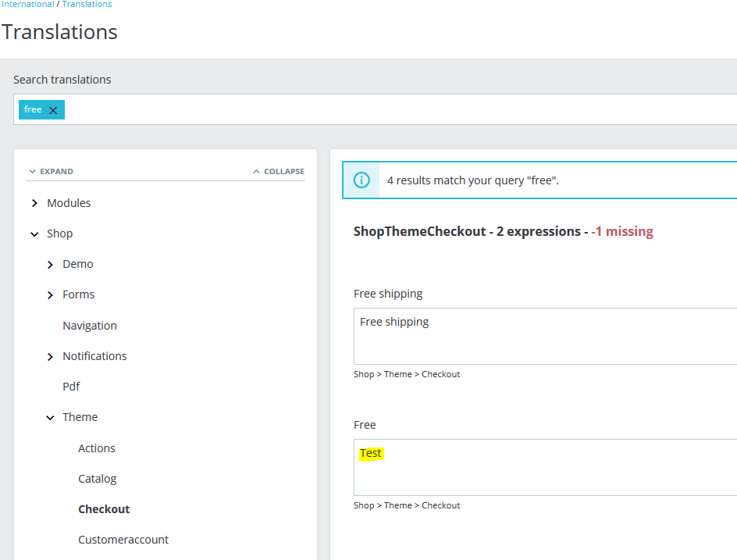737x560 pixels.
Task: Expand the Forms tree node
Action: [x=50, y=295]
